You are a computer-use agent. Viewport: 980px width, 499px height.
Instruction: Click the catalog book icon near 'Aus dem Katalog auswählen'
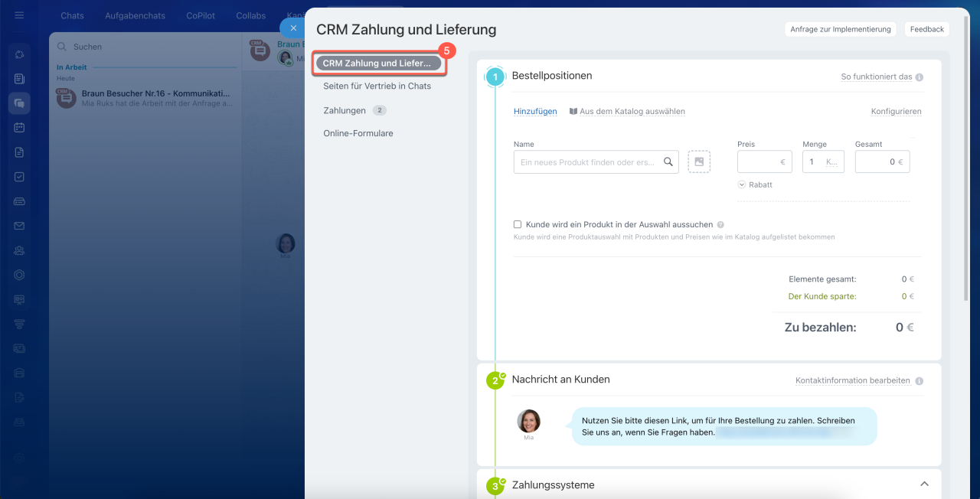coord(573,111)
